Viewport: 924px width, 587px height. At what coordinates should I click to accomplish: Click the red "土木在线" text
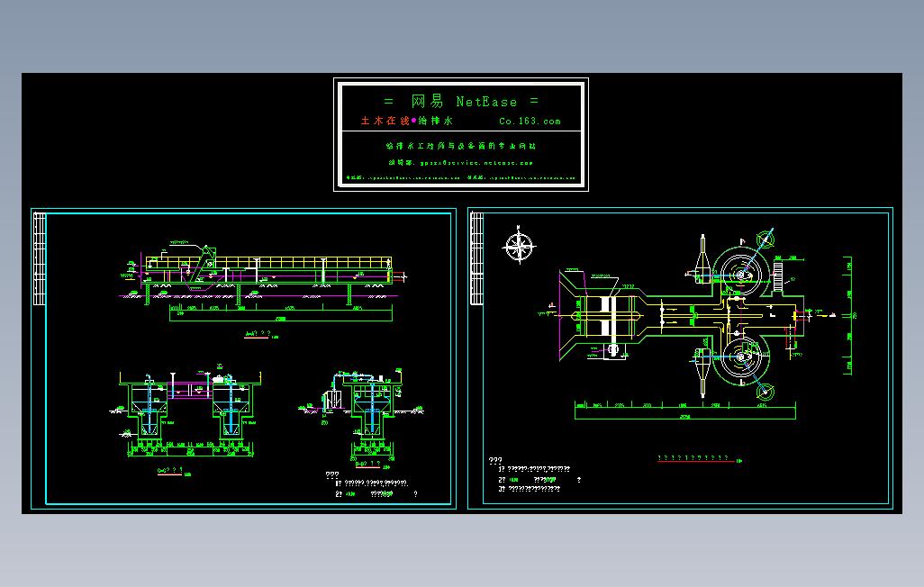point(385,121)
